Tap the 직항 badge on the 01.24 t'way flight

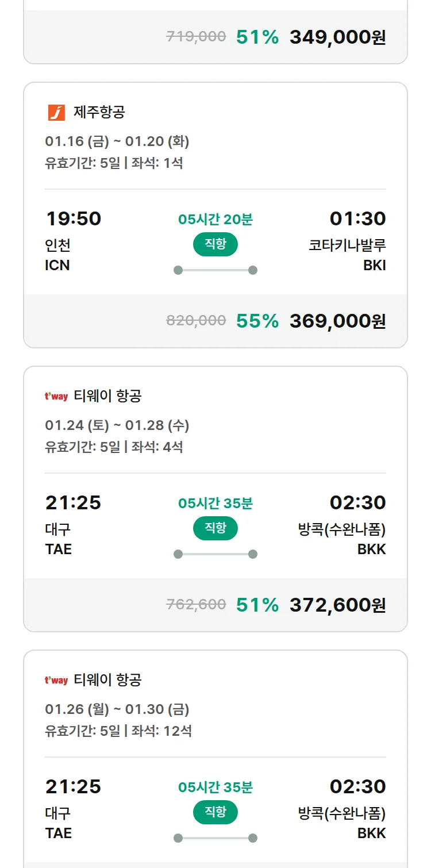[215, 528]
